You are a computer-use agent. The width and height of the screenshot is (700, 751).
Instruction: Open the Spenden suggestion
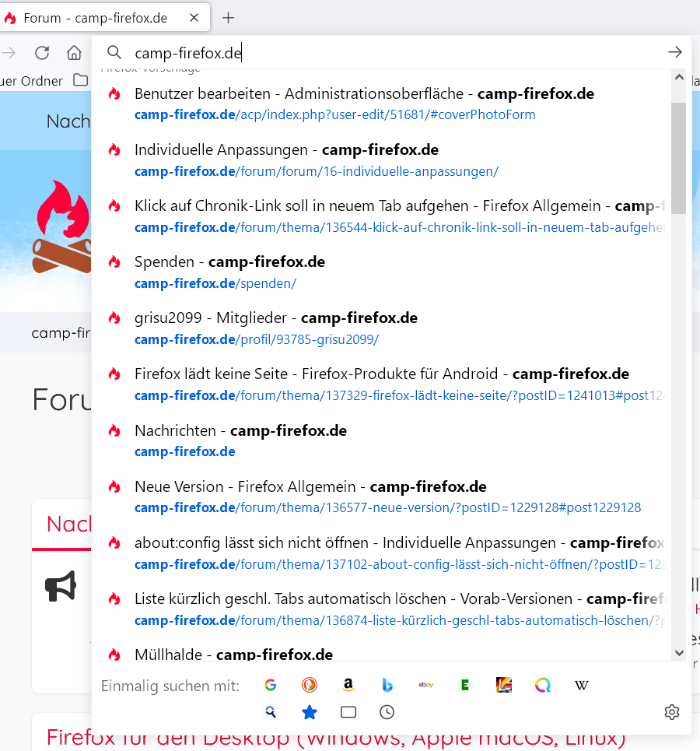coord(384,272)
